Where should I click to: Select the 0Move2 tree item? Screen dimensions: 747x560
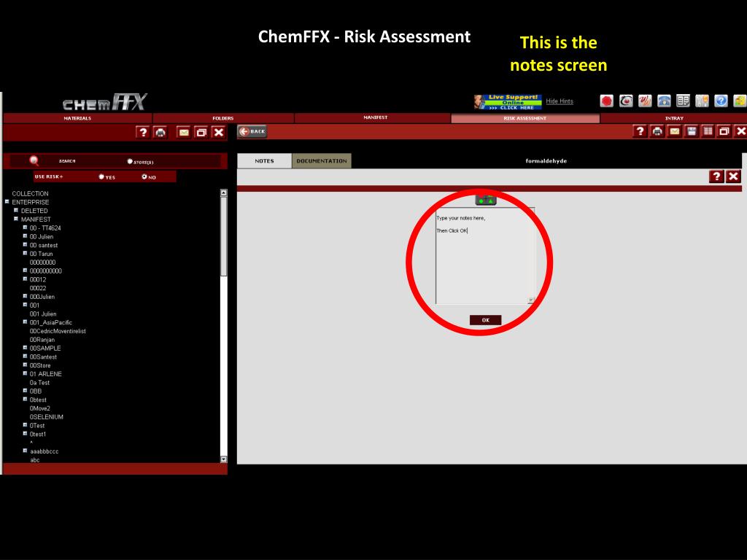(39, 408)
